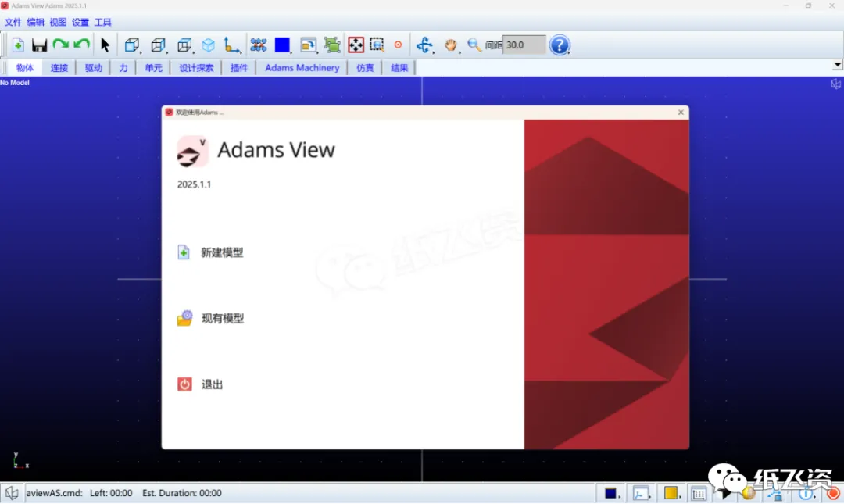Image resolution: width=844 pixels, height=504 pixels.
Task: Click the spacing field showing 30.0
Action: [524, 45]
